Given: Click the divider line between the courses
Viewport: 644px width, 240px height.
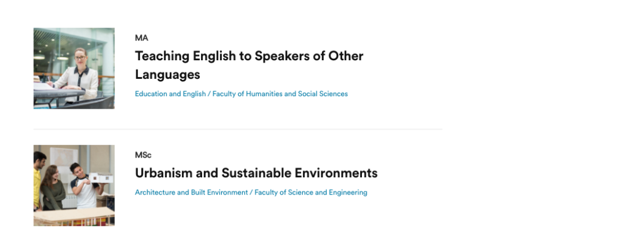Looking at the screenshot, I should (x=237, y=129).
